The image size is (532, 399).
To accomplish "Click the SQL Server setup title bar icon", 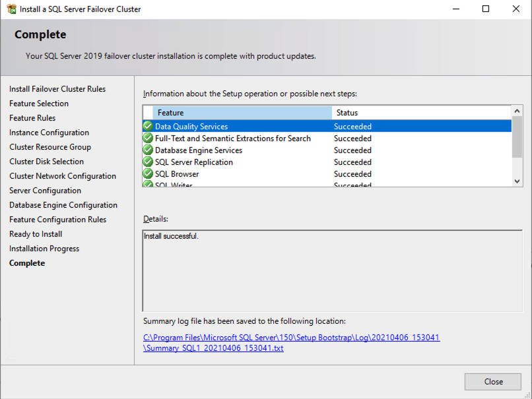I will pyautogui.click(x=11, y=9).
